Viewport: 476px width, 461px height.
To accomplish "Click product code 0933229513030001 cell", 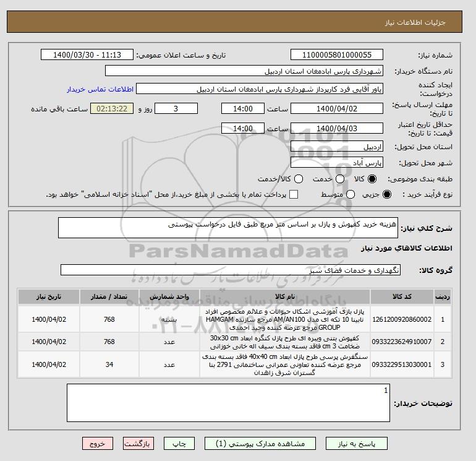I will pyautogui.click(x=402, y=364).
